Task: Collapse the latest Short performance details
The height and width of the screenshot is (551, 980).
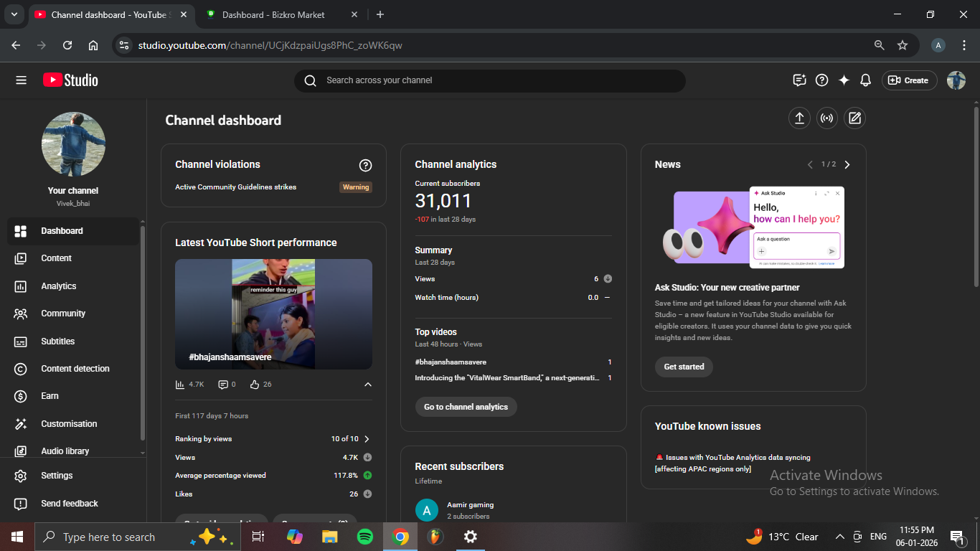Action: (x=368, y=385)
